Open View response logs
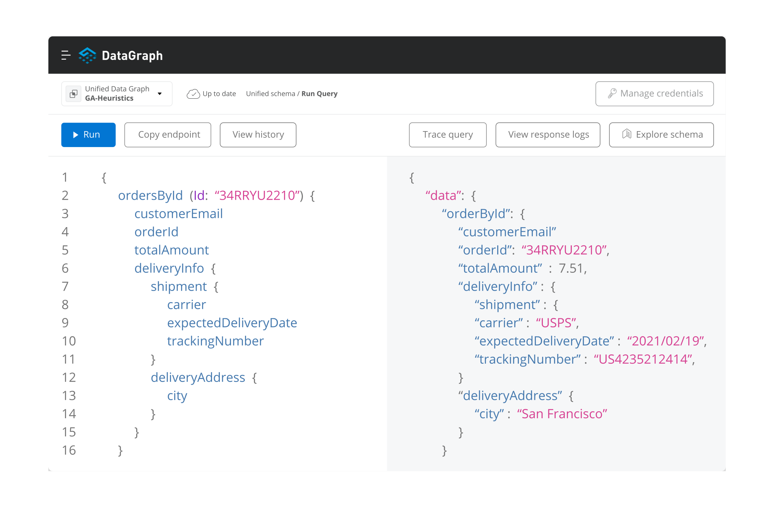Viewport: 775px width, 532px height. click(548, 135)
